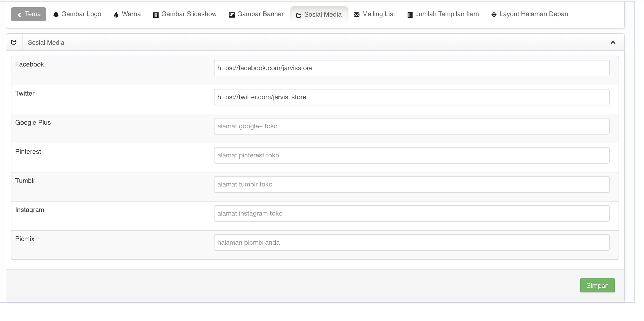Click the Gambar Slideshow film icon
This screenshot has width=644, height=321.
point(156,15)
